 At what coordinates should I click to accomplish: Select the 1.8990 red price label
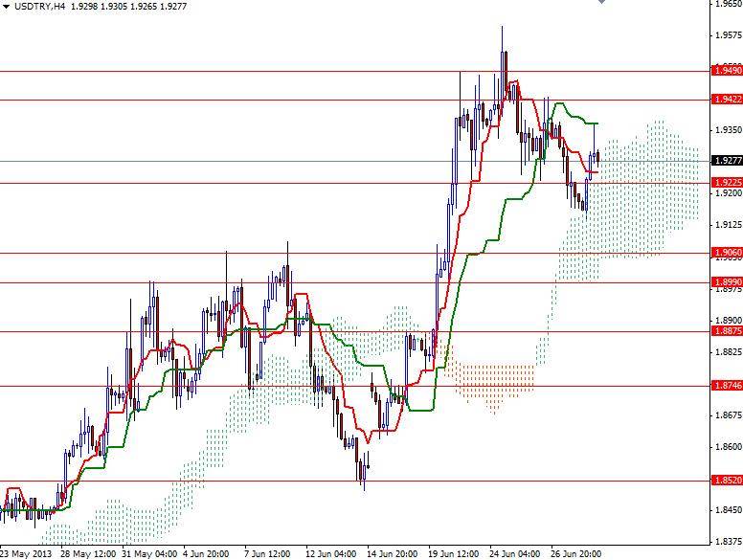coord(728,282)
